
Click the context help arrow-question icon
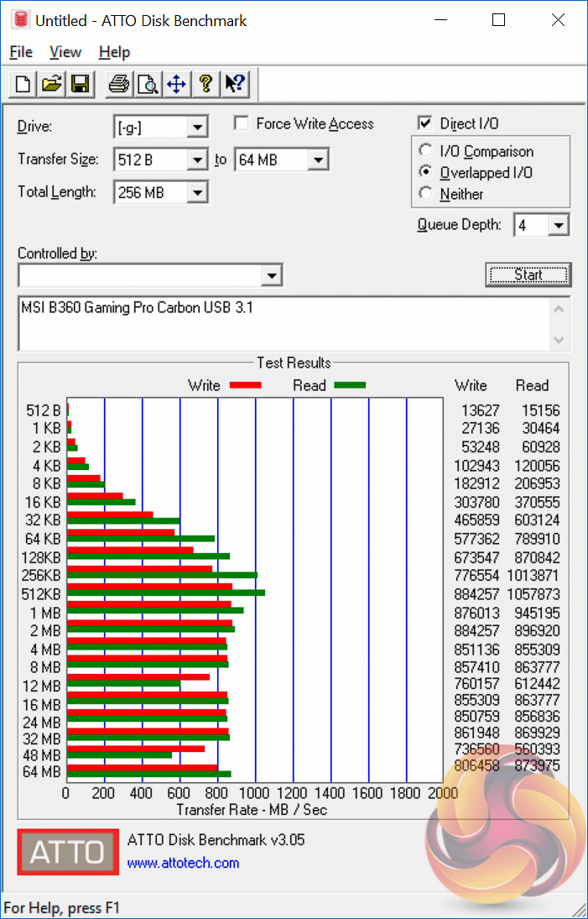point(236,84)
